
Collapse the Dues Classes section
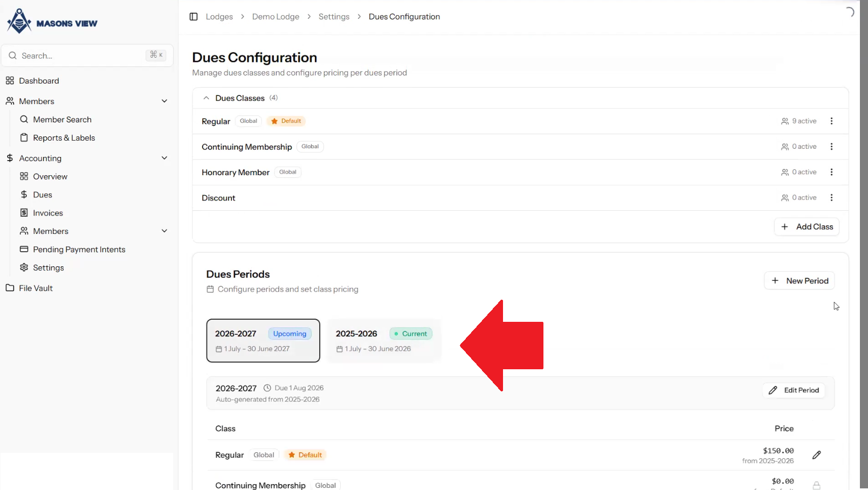pyautogui.click(x=206, y=98)
